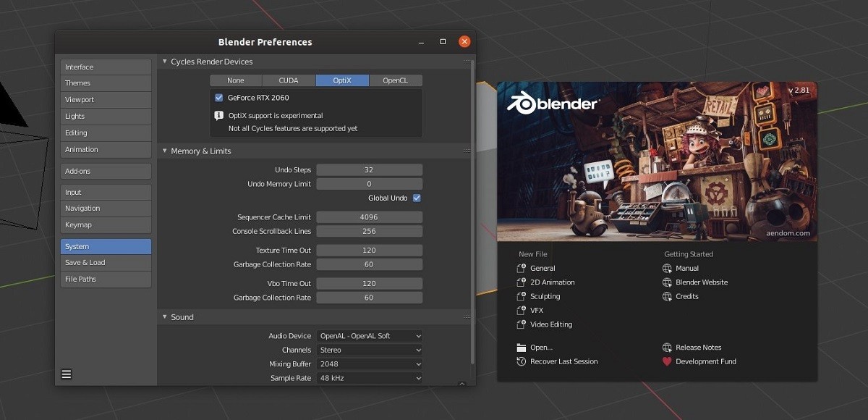
Task: Open the Keymap preferences tab
Action: coord(106,225)
